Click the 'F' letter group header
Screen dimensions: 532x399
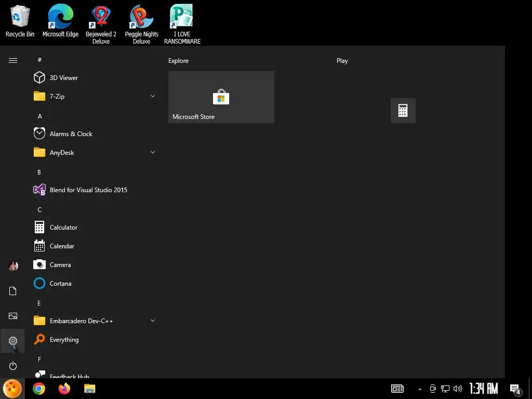coord(39,360)
